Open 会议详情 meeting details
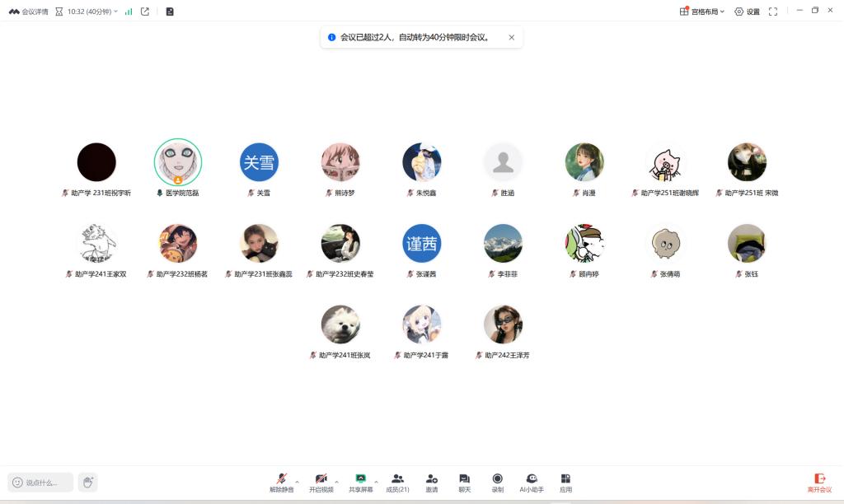 [x=29, y=12]
